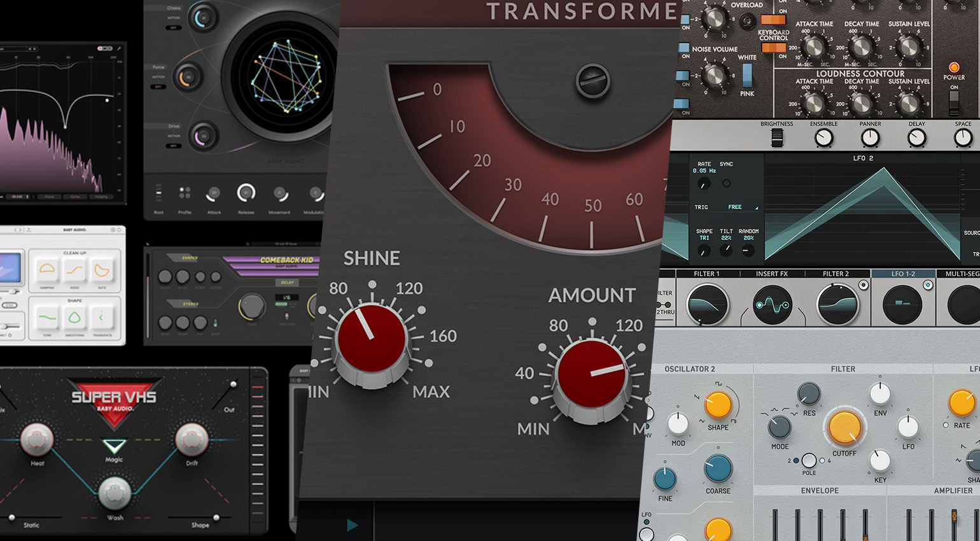Flip the orange Keyboard Control switch below its label
980x541 pixels.
(774, 48)
